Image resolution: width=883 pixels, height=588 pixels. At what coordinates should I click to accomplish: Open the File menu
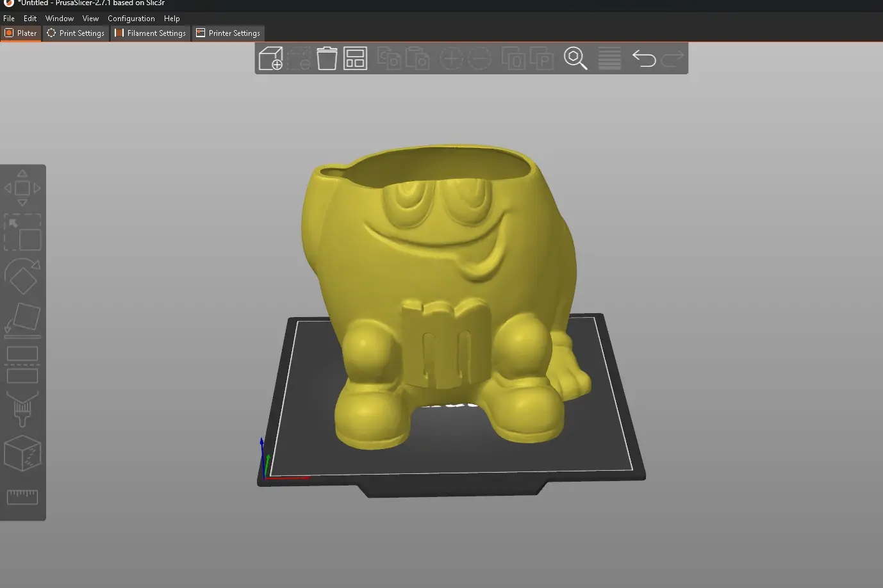click(x=9, y=19)
